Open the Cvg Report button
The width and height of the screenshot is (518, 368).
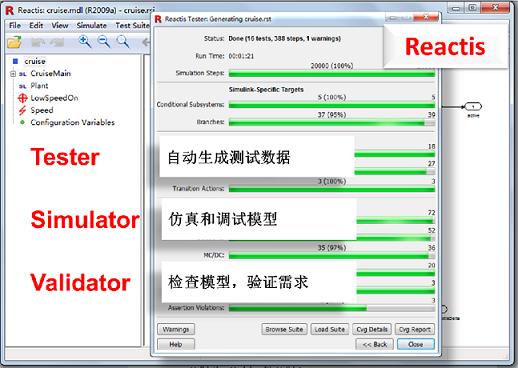415,329
